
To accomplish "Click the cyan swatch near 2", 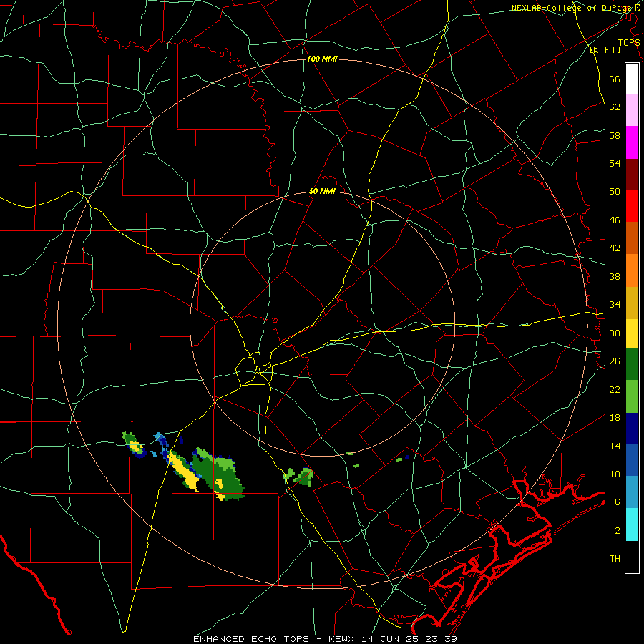I will [x=632, y=525].
